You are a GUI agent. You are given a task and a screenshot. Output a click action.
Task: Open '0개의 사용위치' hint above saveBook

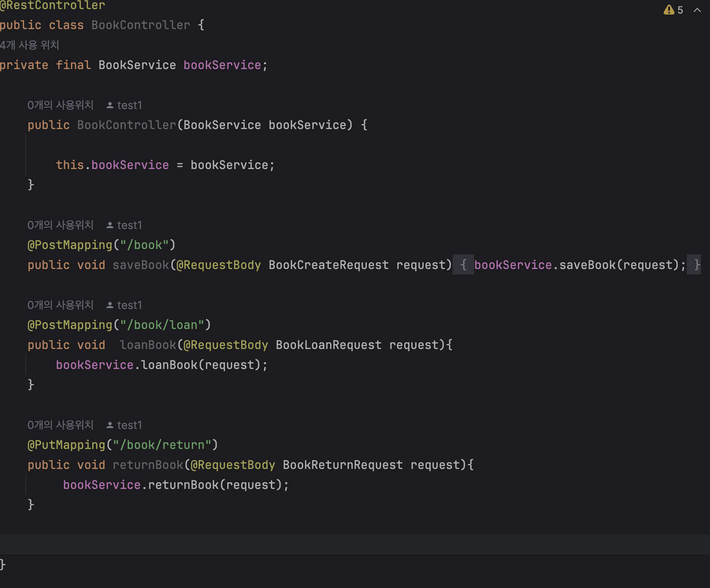(x=60, y=225)
